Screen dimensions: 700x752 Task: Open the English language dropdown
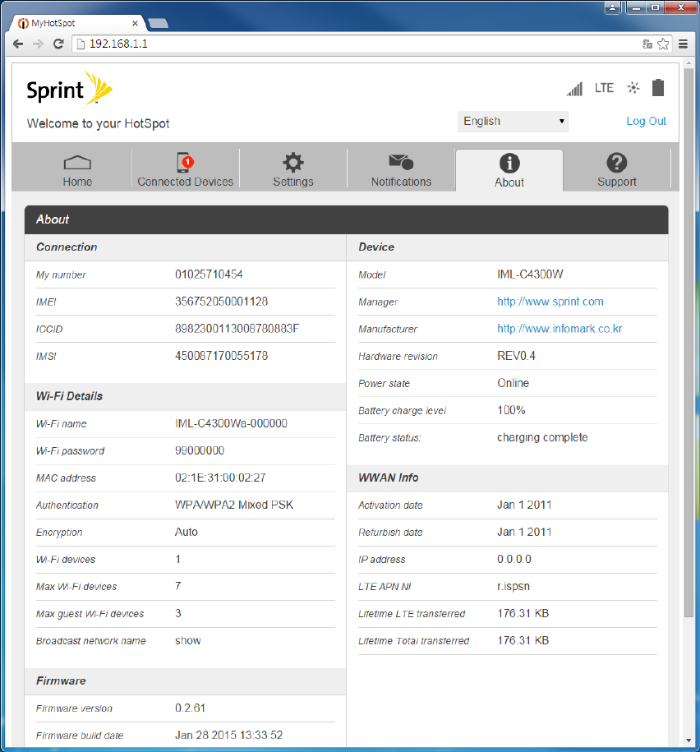513,122
